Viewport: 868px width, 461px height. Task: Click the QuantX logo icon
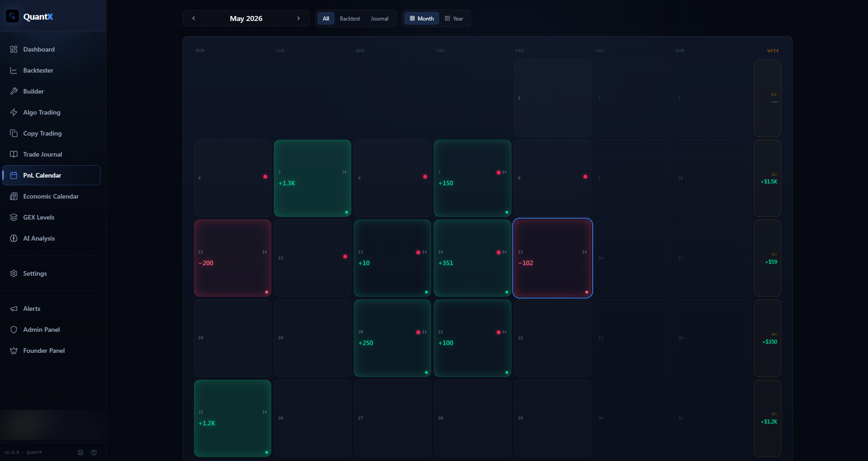12,16
